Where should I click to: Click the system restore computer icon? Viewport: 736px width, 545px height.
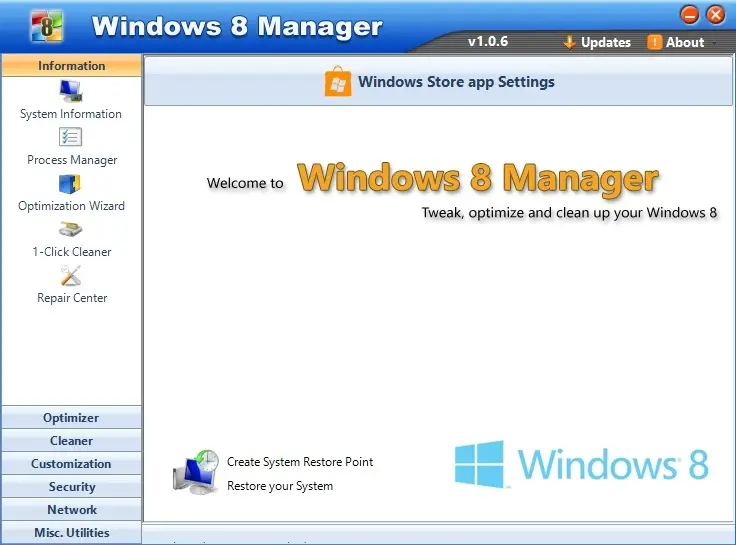196,472
